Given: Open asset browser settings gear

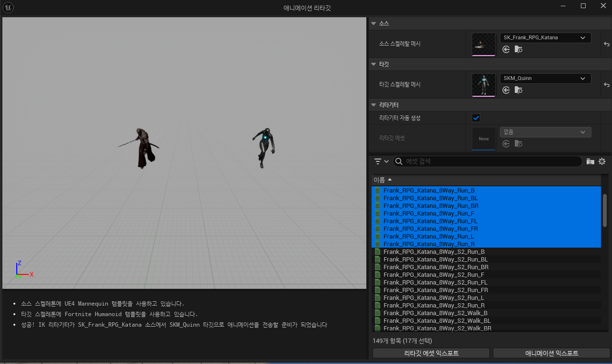Looking at the screenshot, I should 602,161.
